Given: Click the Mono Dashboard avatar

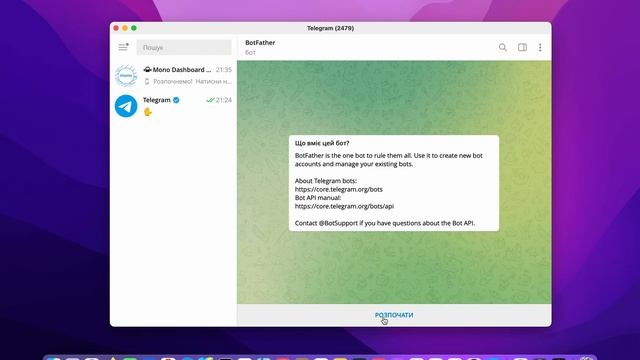Looking at the screenshot, I should click(x=126, y=76).
